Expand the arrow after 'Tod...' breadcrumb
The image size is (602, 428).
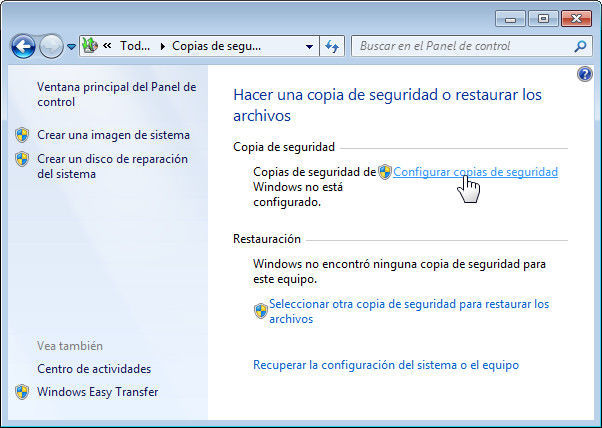point(162,46)
